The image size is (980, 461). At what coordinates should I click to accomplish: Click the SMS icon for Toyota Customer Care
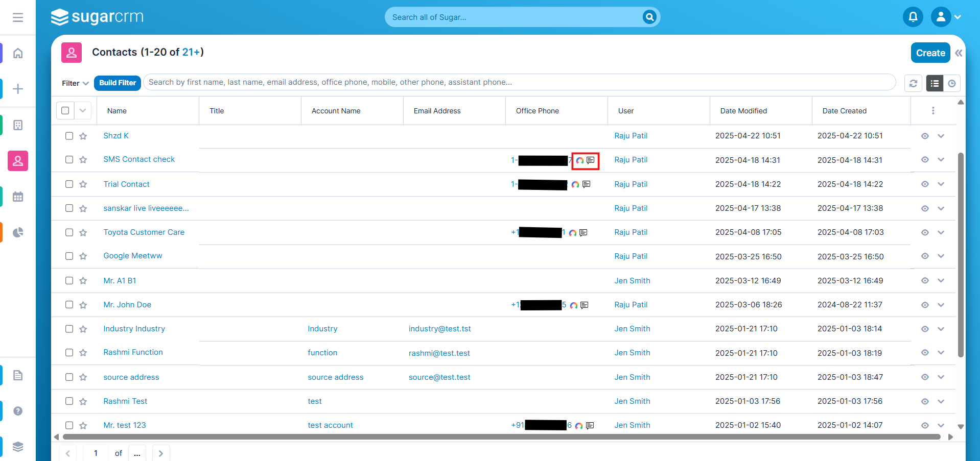[x=584, y=233]
